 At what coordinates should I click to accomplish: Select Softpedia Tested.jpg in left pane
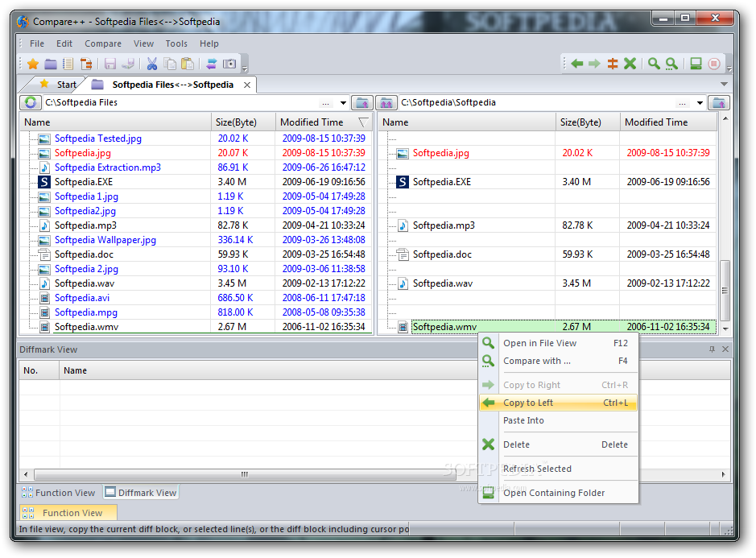coord(98,138)
